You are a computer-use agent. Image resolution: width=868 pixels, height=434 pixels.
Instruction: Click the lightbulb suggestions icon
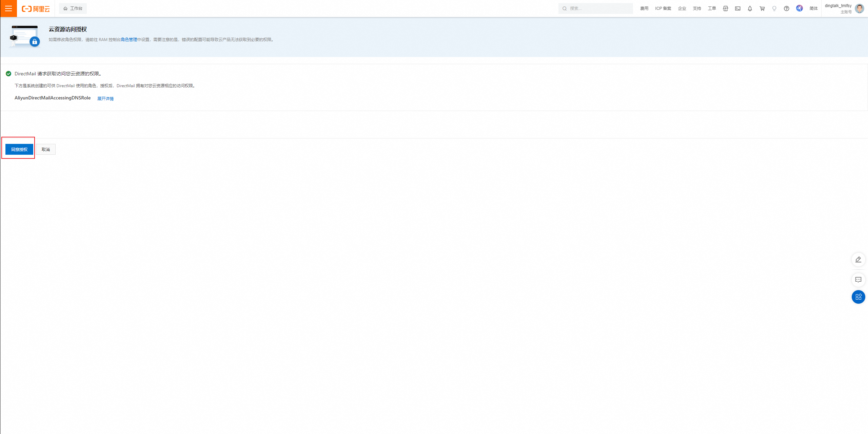click(x=774, y=8)
